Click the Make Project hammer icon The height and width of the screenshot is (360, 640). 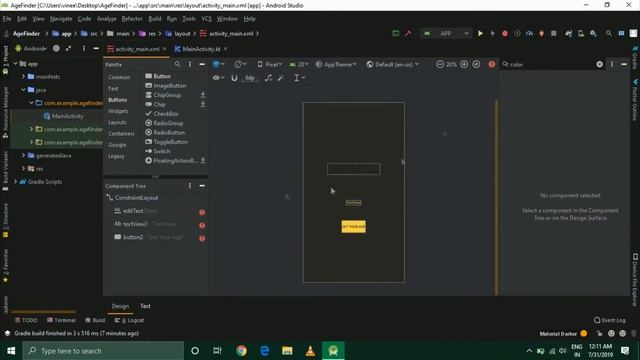coord(408,33)
